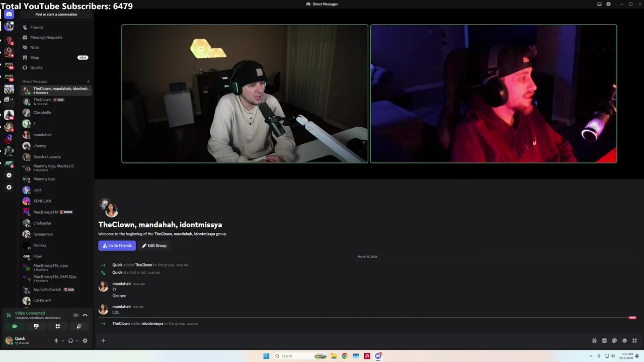
Task: Deafen with the headphones icon
Action: (x=70, y=340)
